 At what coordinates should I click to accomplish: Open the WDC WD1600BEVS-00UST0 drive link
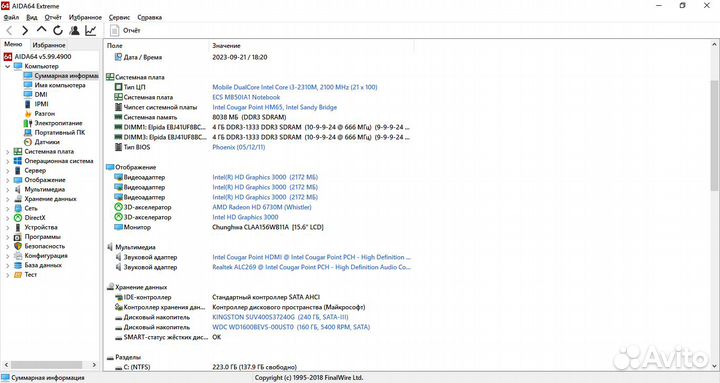point(291,327)
